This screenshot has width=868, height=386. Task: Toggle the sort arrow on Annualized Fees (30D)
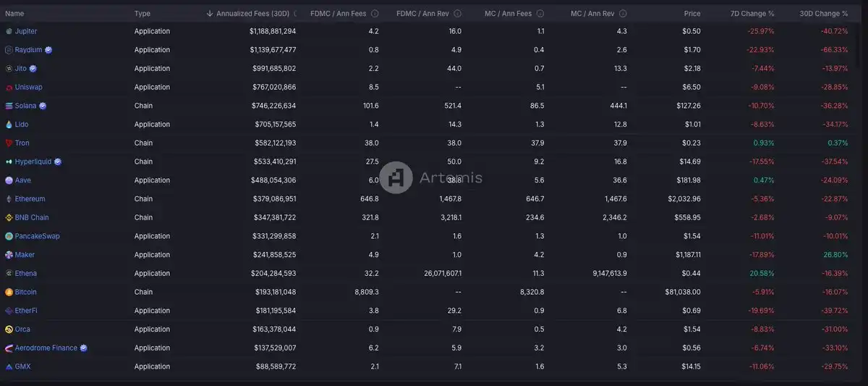210,14
